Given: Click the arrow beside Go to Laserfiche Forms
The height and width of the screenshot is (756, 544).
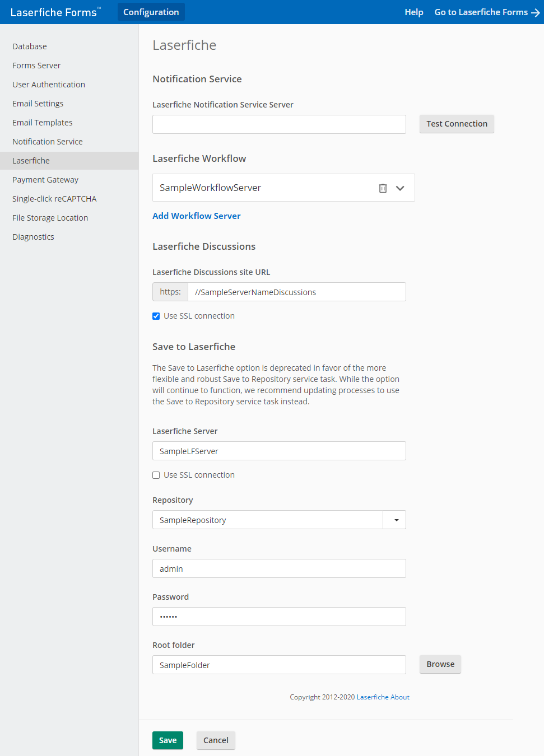Looking at the screenshot, I should (536, 12).
